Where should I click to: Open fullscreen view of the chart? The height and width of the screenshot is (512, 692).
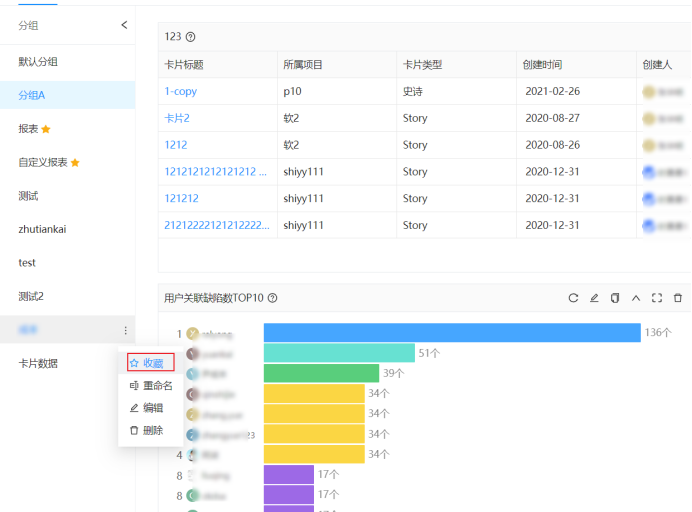657,298
